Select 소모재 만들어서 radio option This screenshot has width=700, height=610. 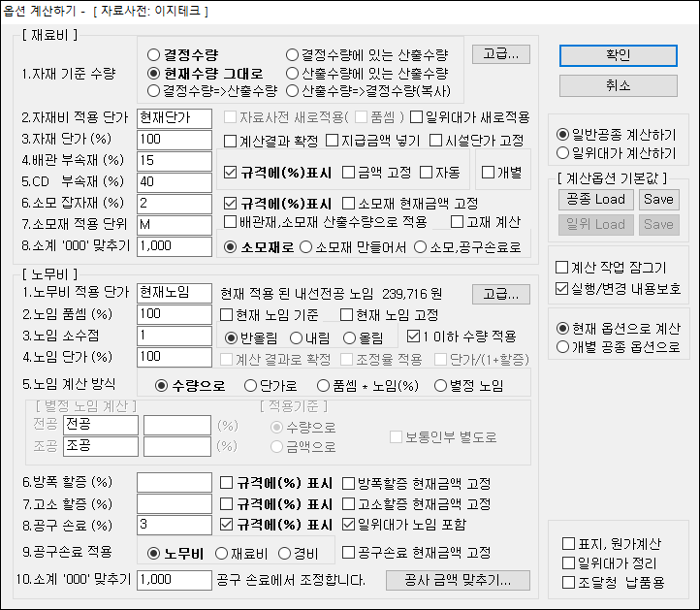point(353,247)
